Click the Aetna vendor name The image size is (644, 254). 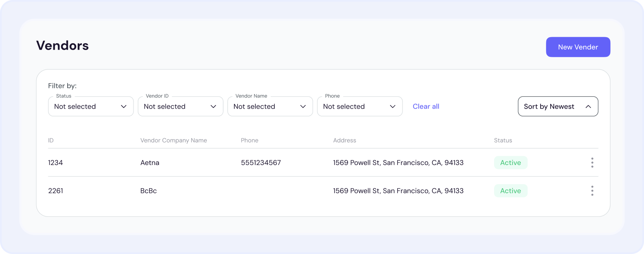(150, 163)
